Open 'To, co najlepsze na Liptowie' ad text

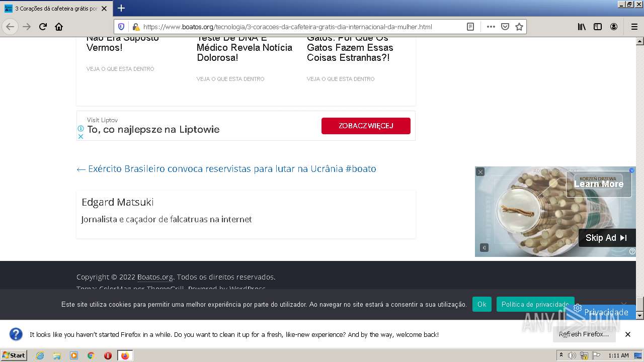click(153, 129)
